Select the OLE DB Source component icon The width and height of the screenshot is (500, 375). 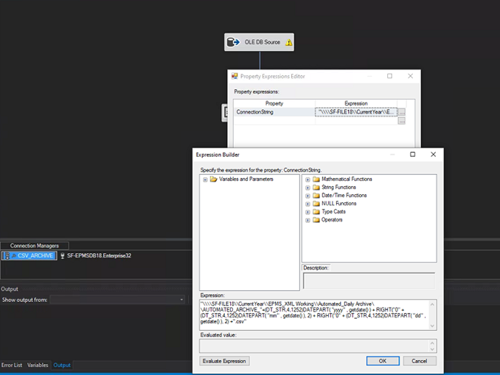pyautogui.click(x=233, y=42)
